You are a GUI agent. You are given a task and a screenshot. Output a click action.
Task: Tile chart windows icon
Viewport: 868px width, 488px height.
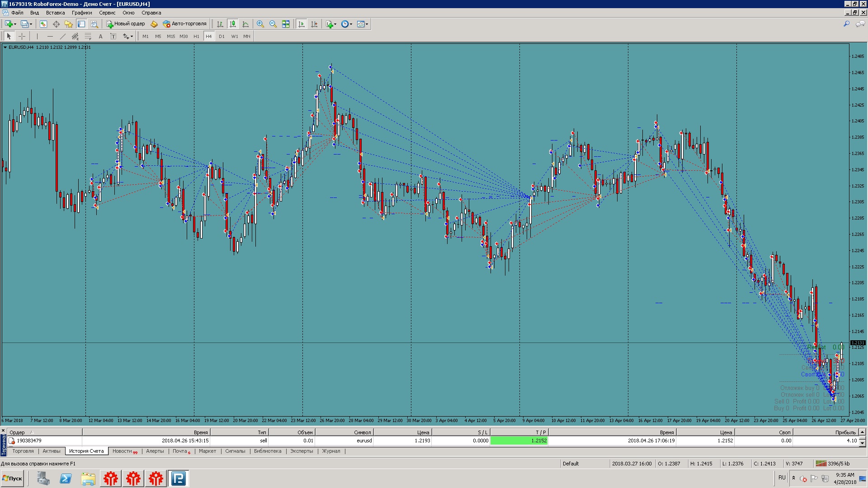[286, 24]
